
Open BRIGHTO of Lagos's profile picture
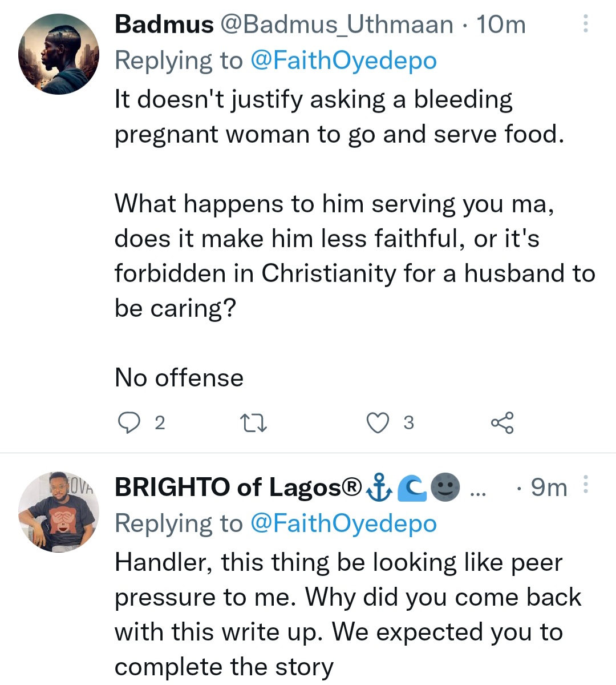pyautogui.click(x=59, y=512)
